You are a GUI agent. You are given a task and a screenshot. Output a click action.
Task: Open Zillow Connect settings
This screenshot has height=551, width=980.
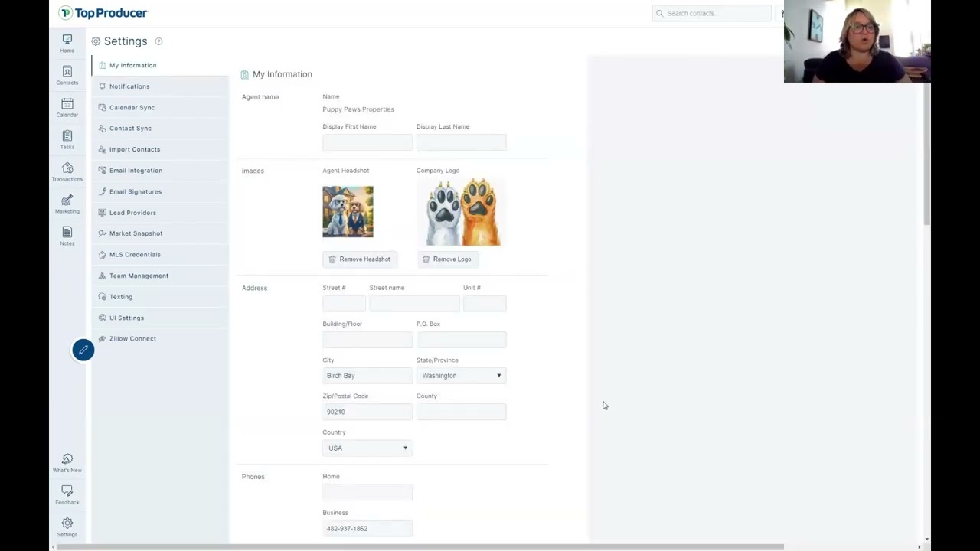pos(160,338)
